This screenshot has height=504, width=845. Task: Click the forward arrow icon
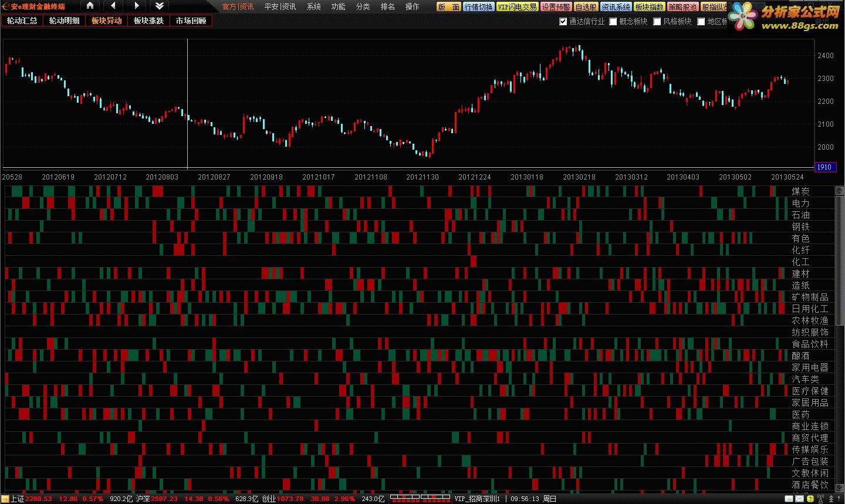tap(136, 6)
